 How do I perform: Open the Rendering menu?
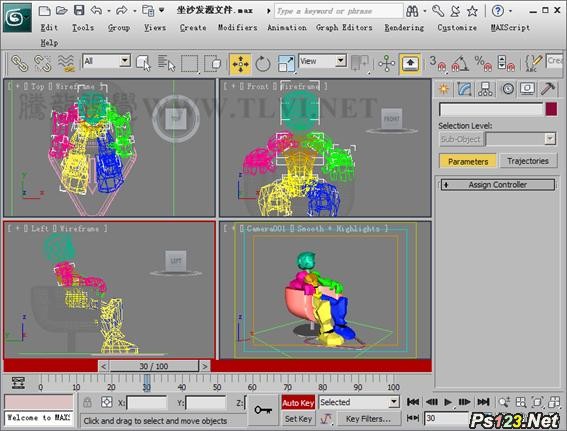point(404,27)
